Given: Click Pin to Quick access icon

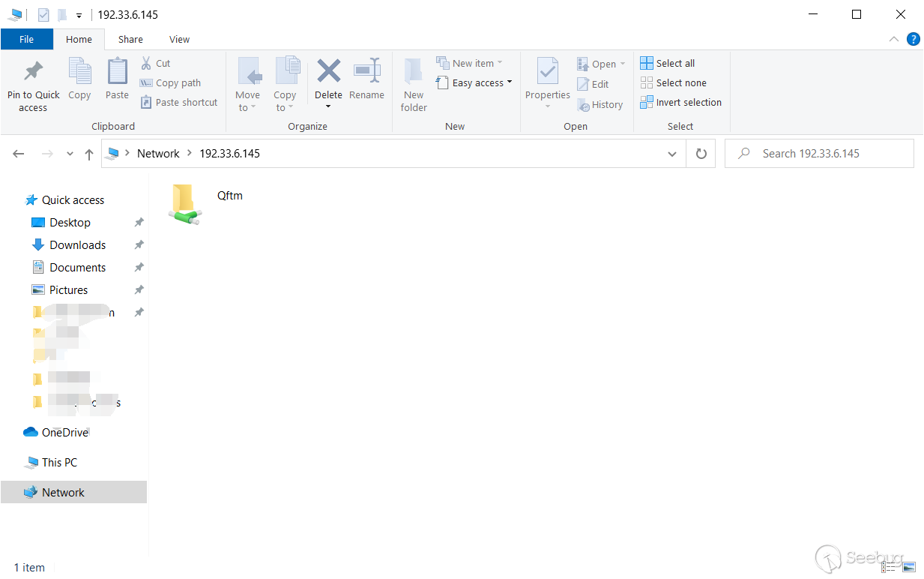Looking at the screenshot, I should click(33, 71).
